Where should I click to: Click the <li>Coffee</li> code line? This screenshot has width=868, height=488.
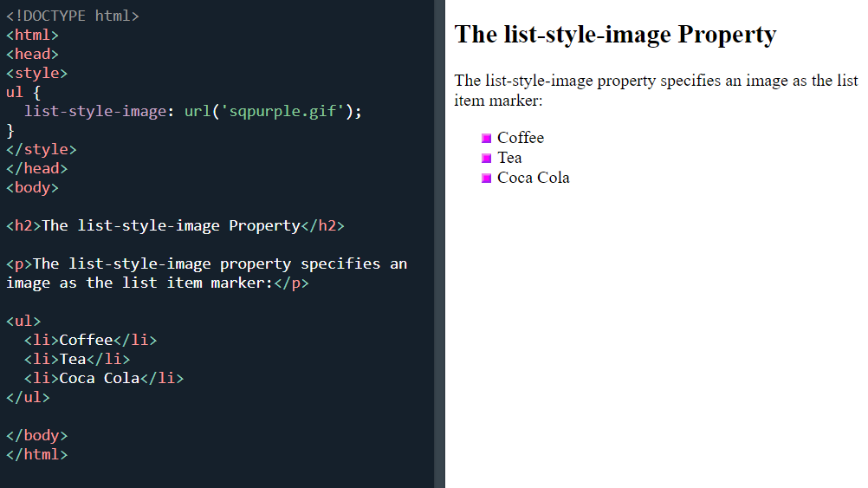point(90,340)
